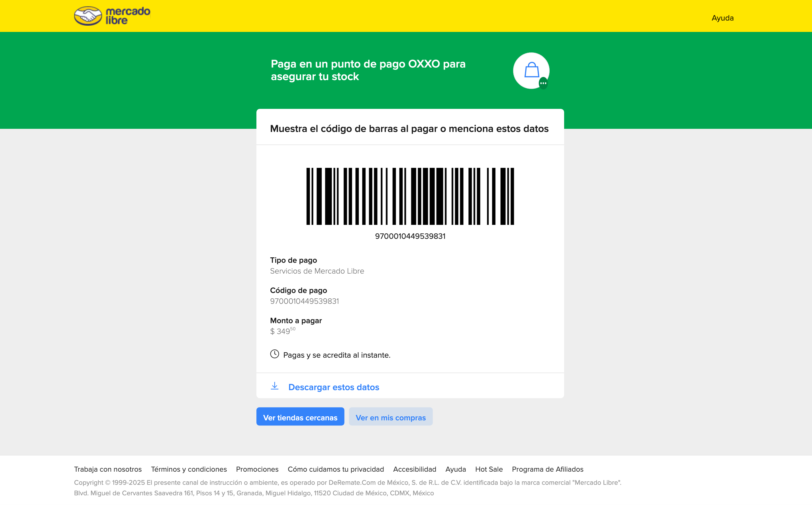Click the clock icon near instant accreditation
Screen dimensions: 812x505
[274, 354]
